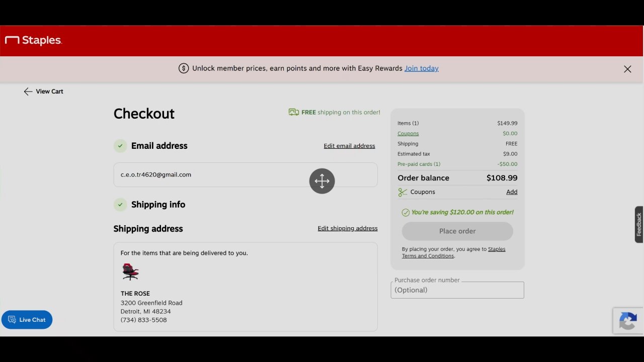644x362 pixels.
Task: Click the phone number (734) 833-5508
Action: tap(143, 320)
